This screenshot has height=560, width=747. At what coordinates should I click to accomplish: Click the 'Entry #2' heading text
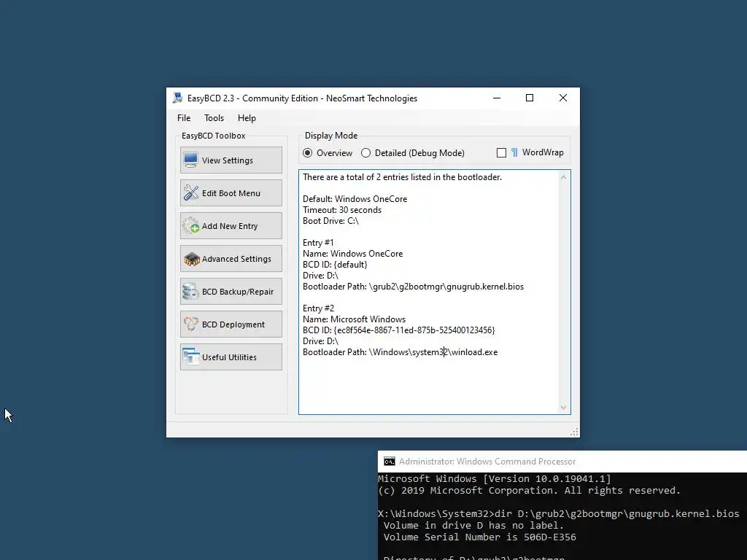(318, 308)
